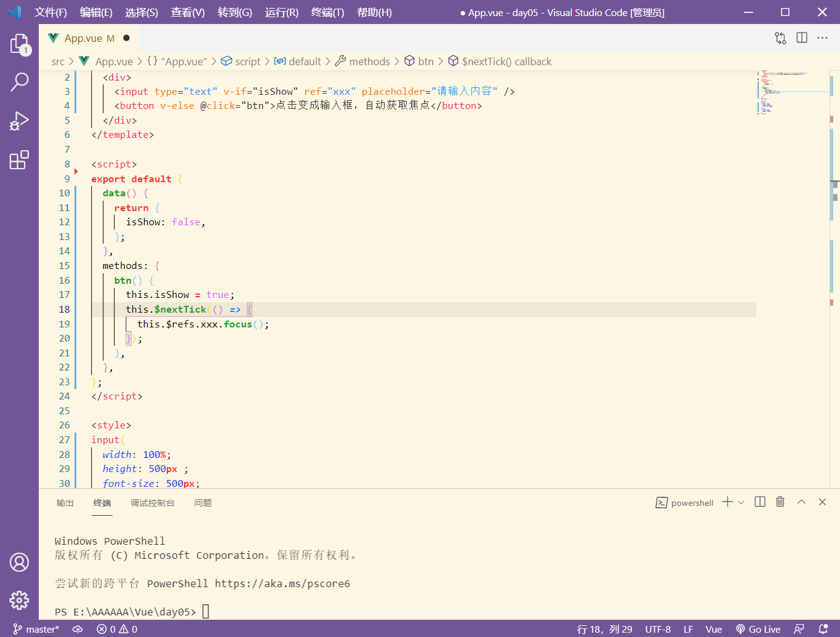Open errors and warnings status item
Screen dimensions: 840x637
[x=117, y=629]
